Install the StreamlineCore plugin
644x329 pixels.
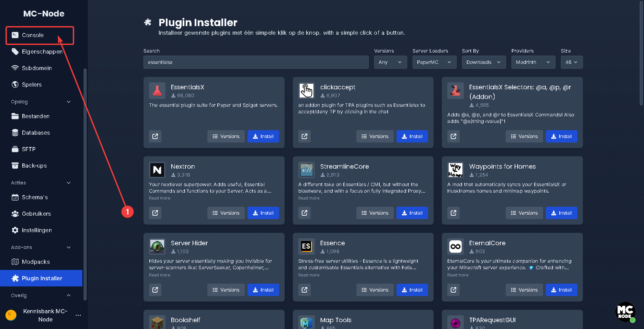click(x=412, y=213)
